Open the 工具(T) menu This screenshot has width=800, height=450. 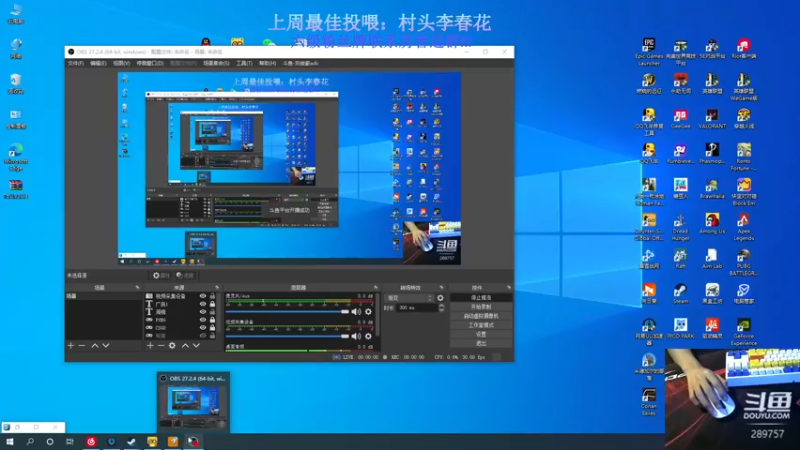coord(244,63)
